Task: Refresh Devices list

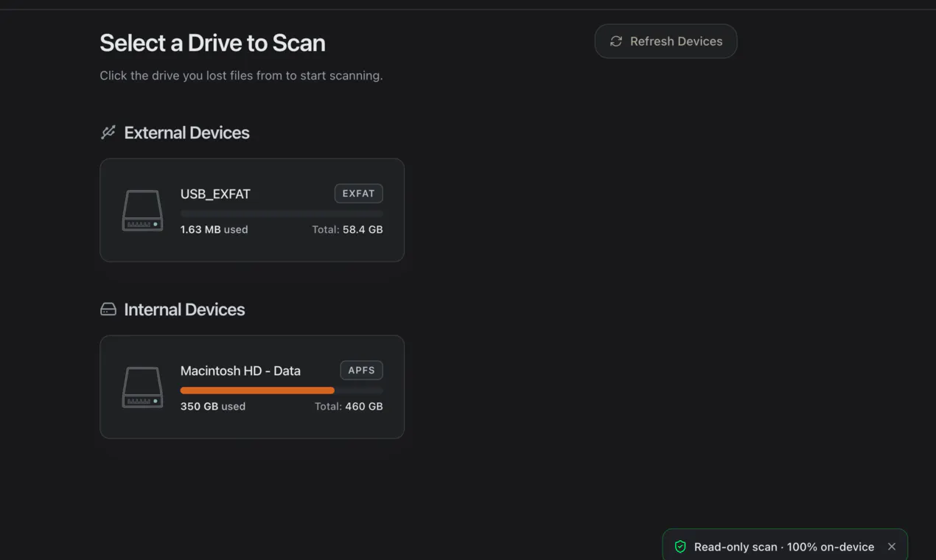Action: pyautogui.click(x=666, y=41)
